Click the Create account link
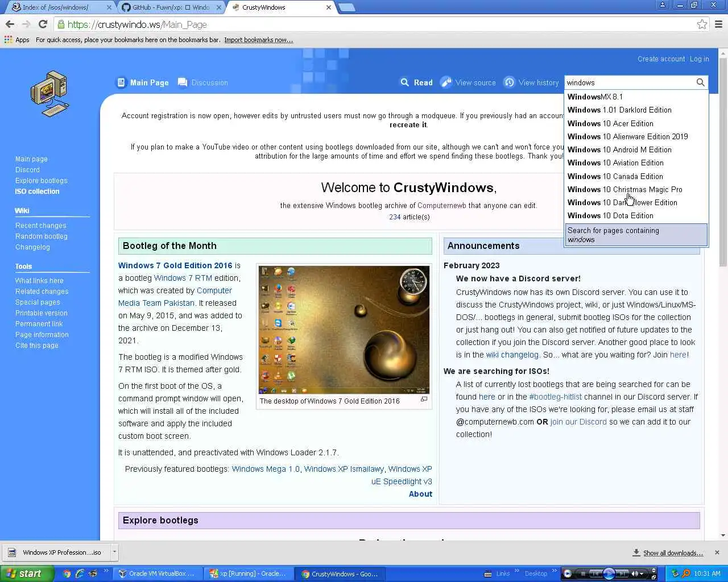Screen dimensions: 728x582 pos(661,59)
